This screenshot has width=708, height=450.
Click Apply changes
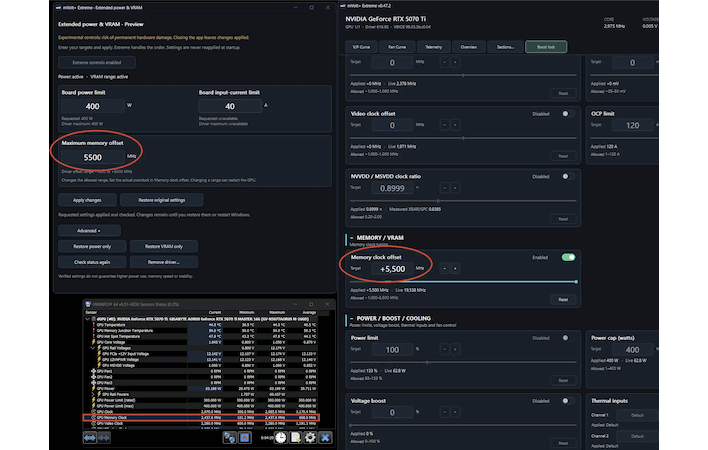pos(87,200)
